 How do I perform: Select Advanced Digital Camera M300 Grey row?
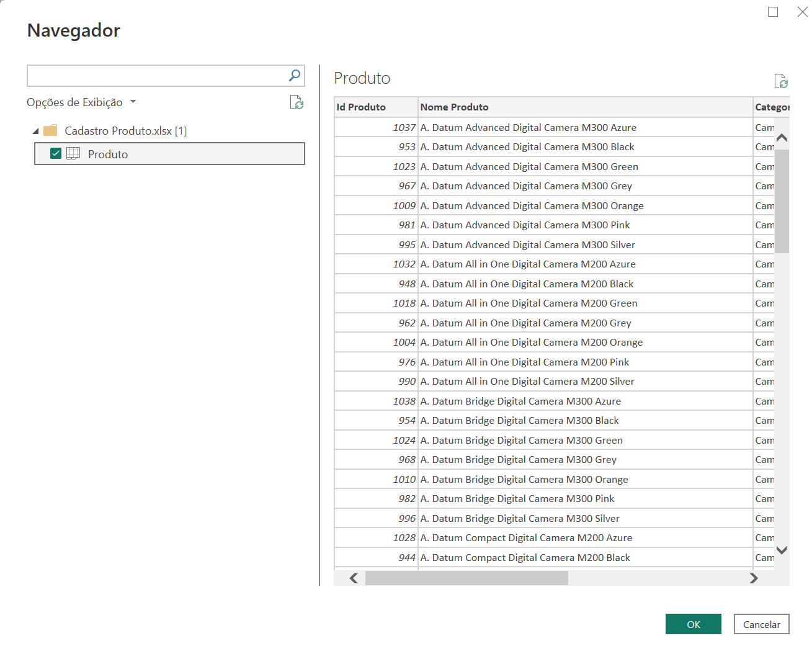554,186
